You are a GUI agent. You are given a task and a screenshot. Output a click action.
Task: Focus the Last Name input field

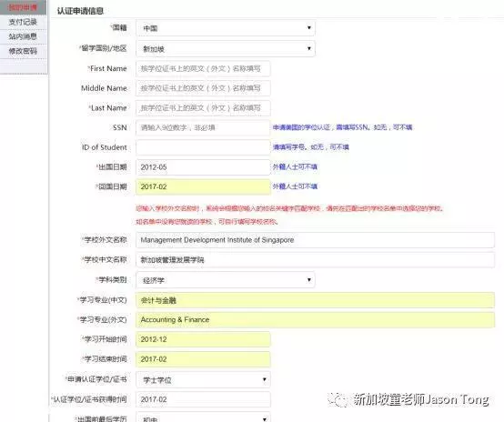point(203,108)
